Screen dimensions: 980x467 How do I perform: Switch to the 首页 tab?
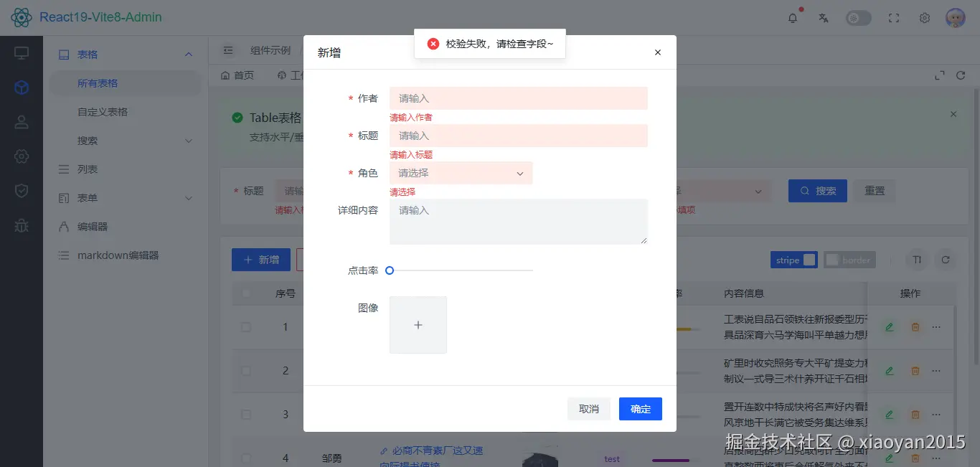237,75
